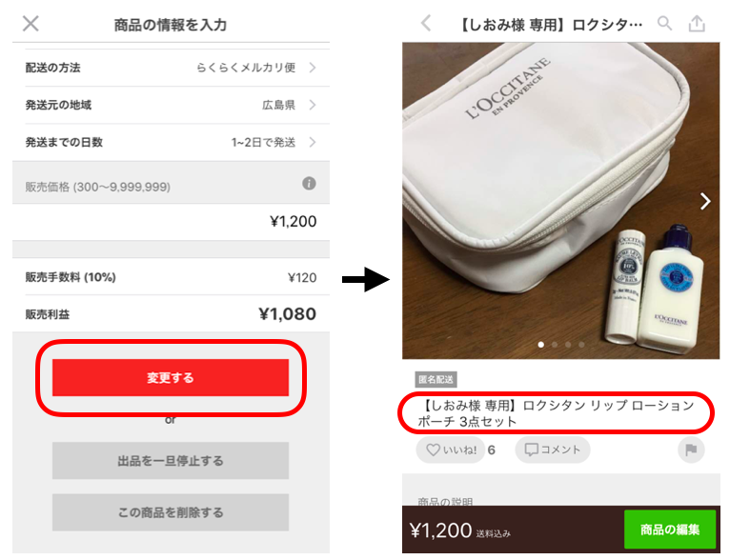Tap the share upload icon
Screen dimensions: 730x560
point(697,23)
